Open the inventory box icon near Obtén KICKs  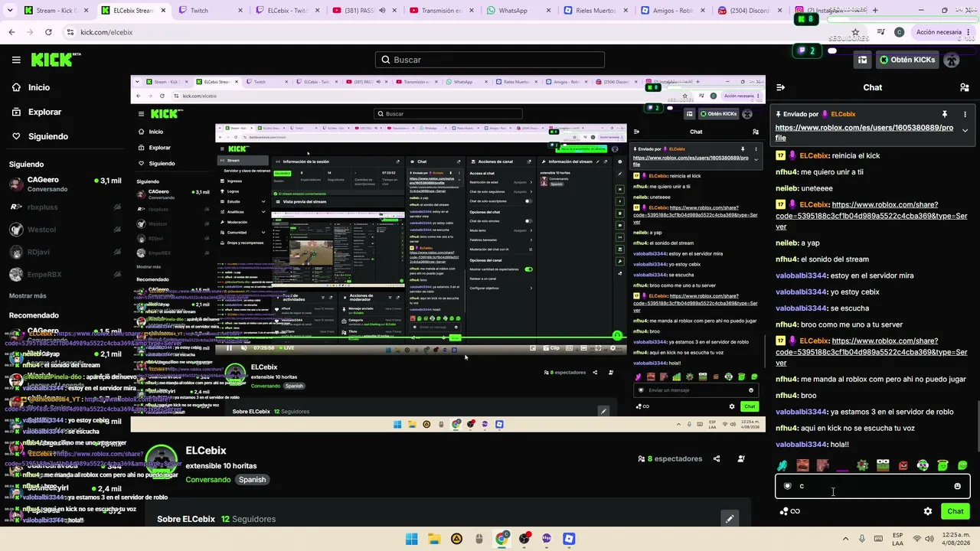coord(862,60)
